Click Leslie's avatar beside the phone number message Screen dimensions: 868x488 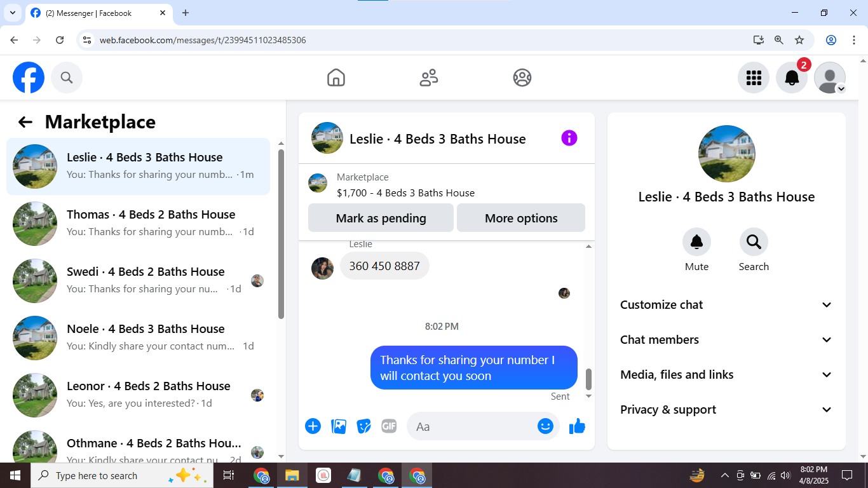(322, 268)
